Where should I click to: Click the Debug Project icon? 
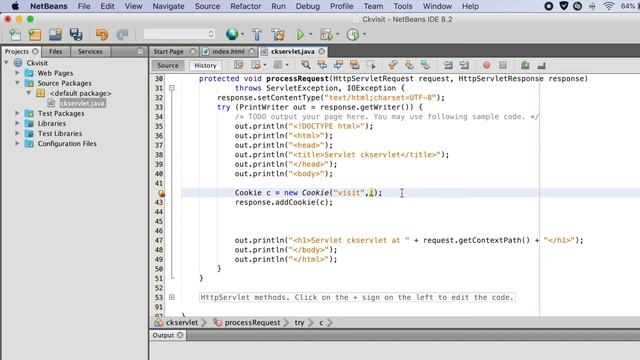[326, 35]
